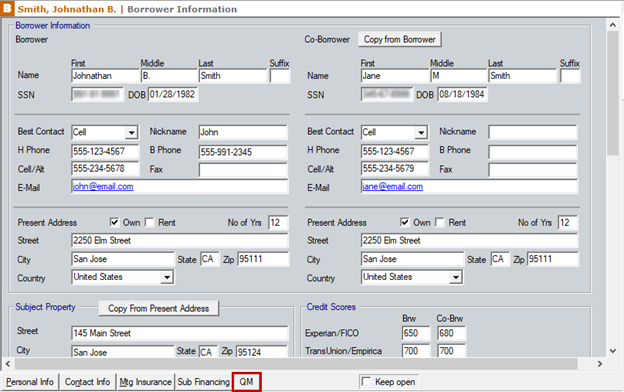Viewport: 624px width, 392px height.
Task: Click Co-Borrower First name field Jane
Action: 395,76
